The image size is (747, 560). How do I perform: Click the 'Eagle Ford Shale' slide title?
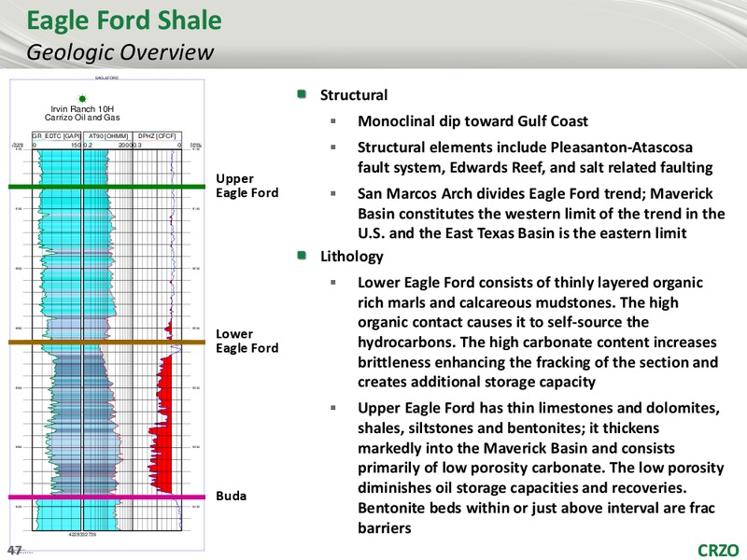point(124,21)
